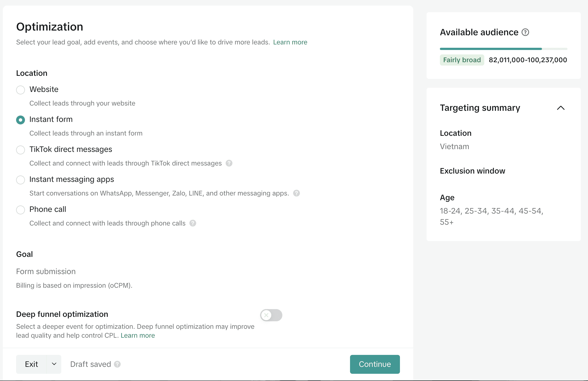Open help for Instant messaging apps option
Screen dimensions: 588x381
296,193
